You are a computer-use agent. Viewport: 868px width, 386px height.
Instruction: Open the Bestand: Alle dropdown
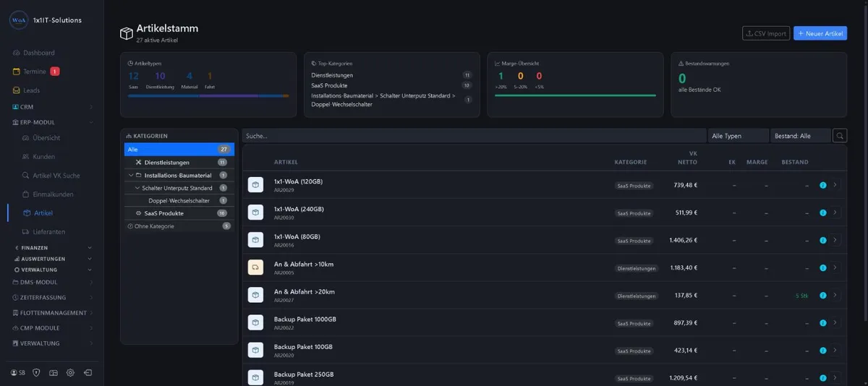coord(800,136)
